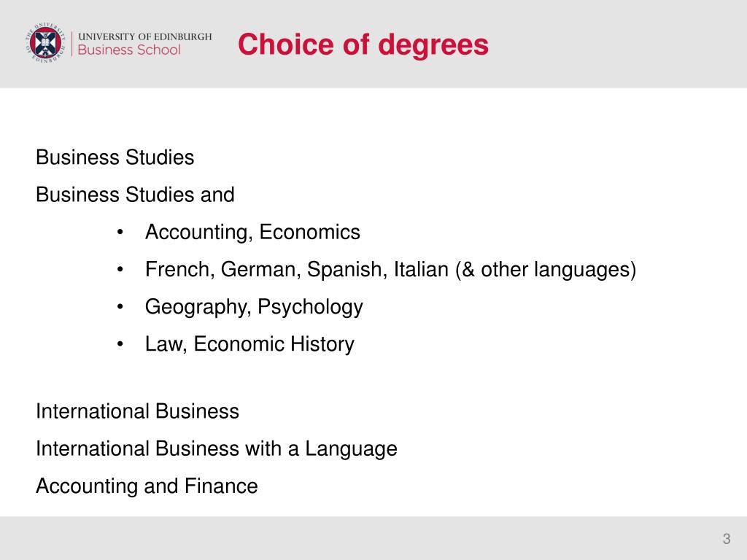This screenshot has width=747, height=560.
Task: Click the 'Business Studies' first line
Action: [115, 157]
